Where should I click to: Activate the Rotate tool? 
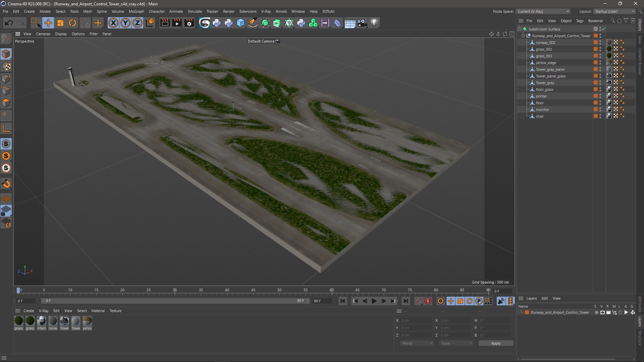click(x=72, y=23)
